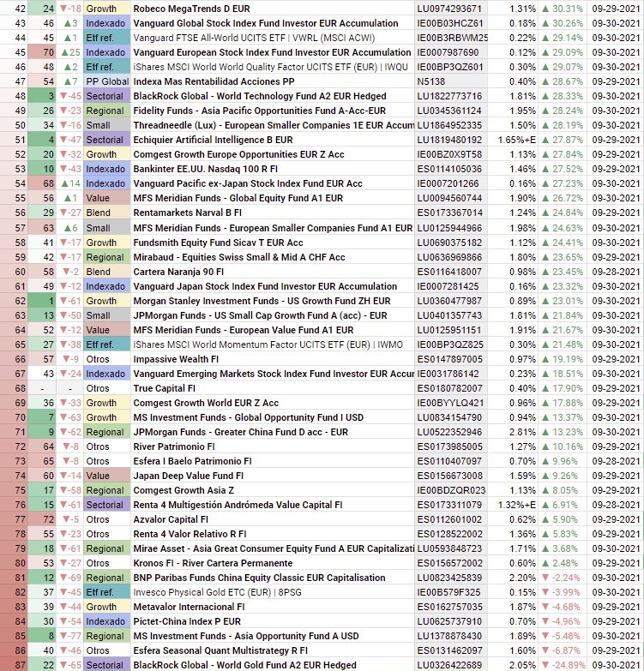The image size is (644, 671).
Task: Click Vanguard Emerging Markets Stock Index Fund cell
Action: (274, 373)
